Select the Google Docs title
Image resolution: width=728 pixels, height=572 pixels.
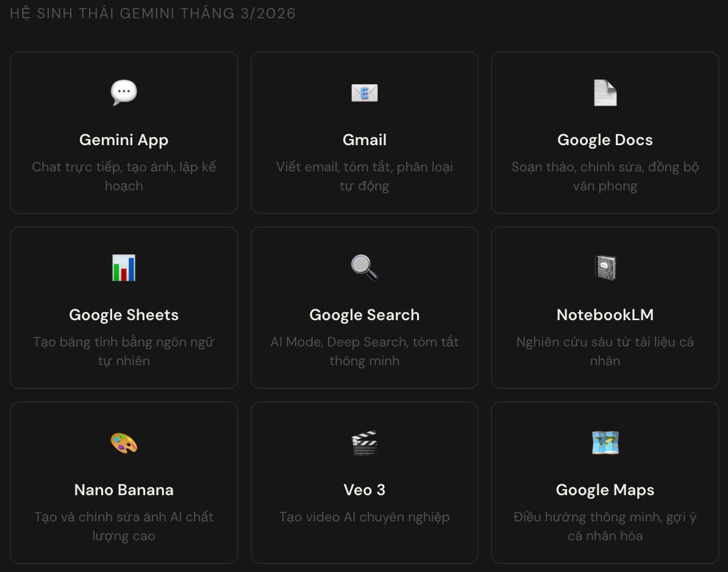(605, 140)
